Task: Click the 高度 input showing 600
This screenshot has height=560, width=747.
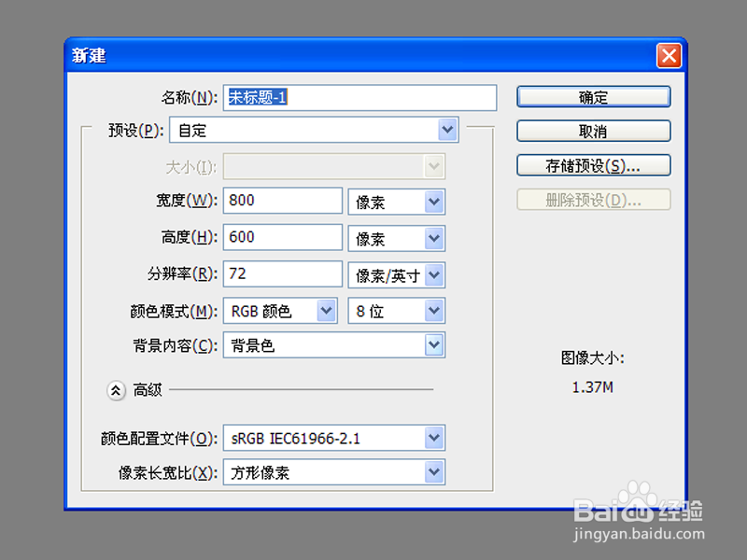Action: click(283, 237)
